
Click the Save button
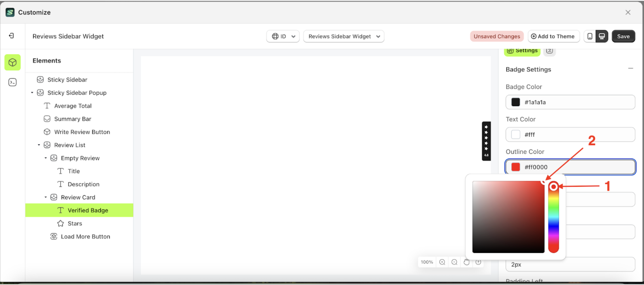pos(623,36)
